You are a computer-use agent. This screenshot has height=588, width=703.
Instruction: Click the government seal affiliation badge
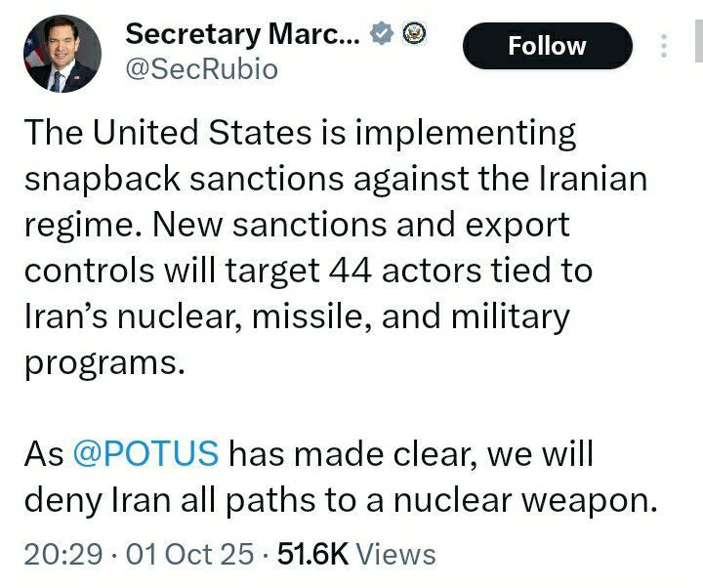point(417,35)
